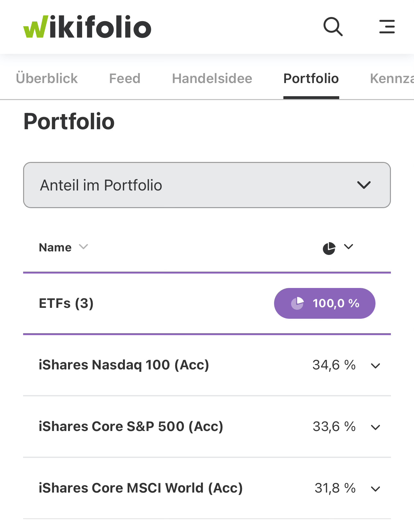Click the ETFs (3) group header

coord(66,303)
